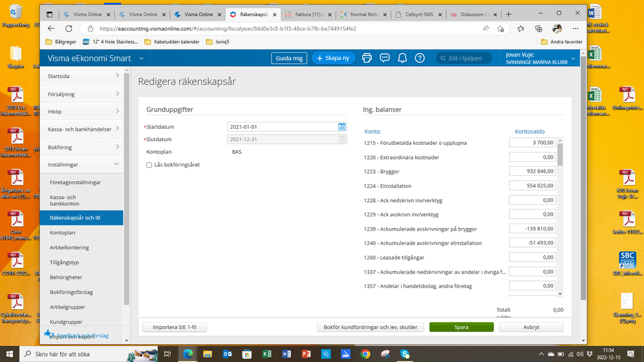The width and height of the screenshot is (644, 362).
Task: Select Kassa- och bankkonton in sidebar
Action: (x=64, y=200)
